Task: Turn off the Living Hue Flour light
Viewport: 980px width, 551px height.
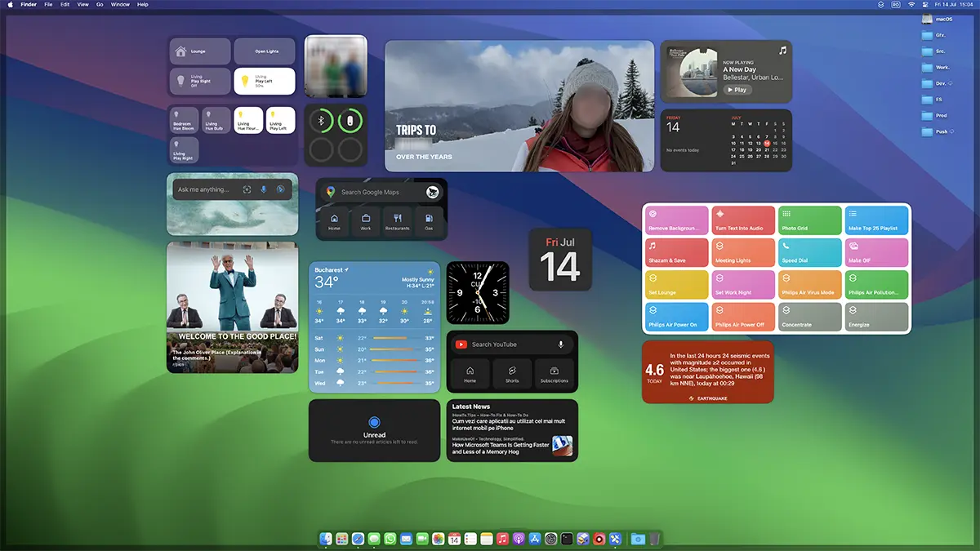Action: pyautogui.click(x=248, y=120)
